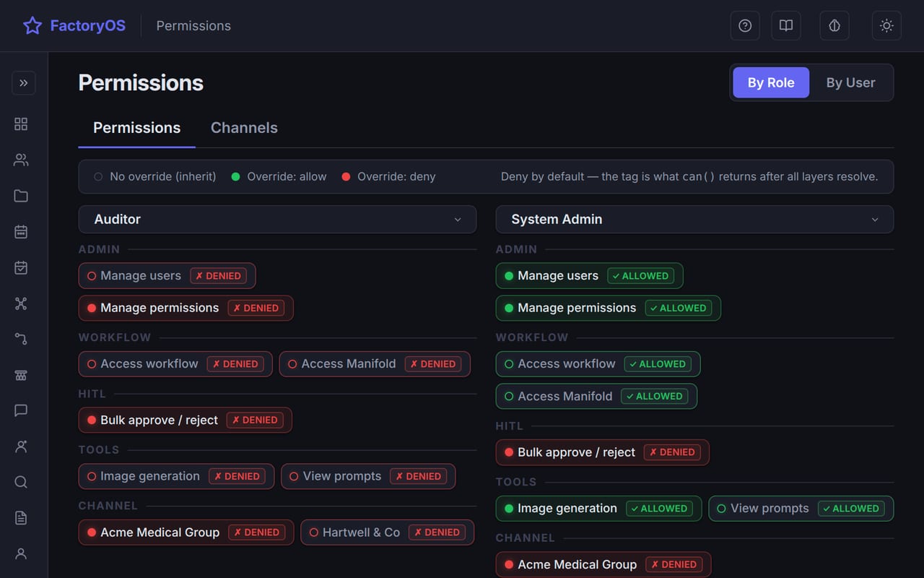This screenshot has width=924, height=578.
Task: Open the users group icon in sidebar
Action: point(21,160)
